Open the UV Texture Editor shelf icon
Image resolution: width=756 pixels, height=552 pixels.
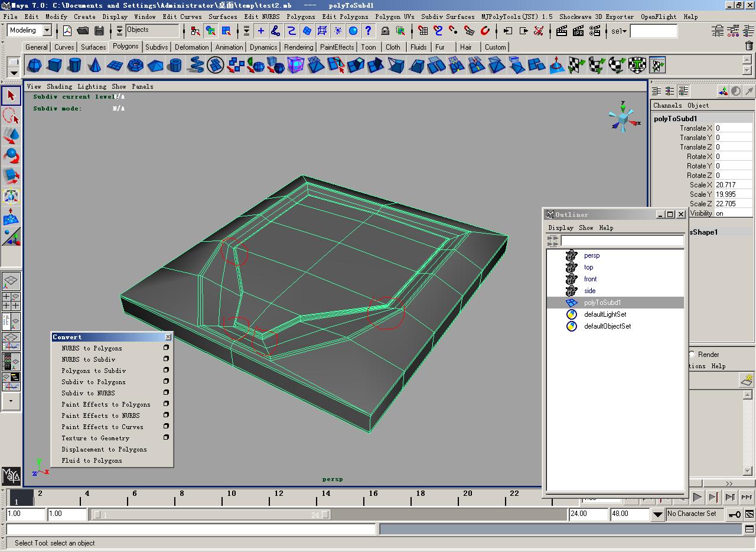[x=657, y=65]
